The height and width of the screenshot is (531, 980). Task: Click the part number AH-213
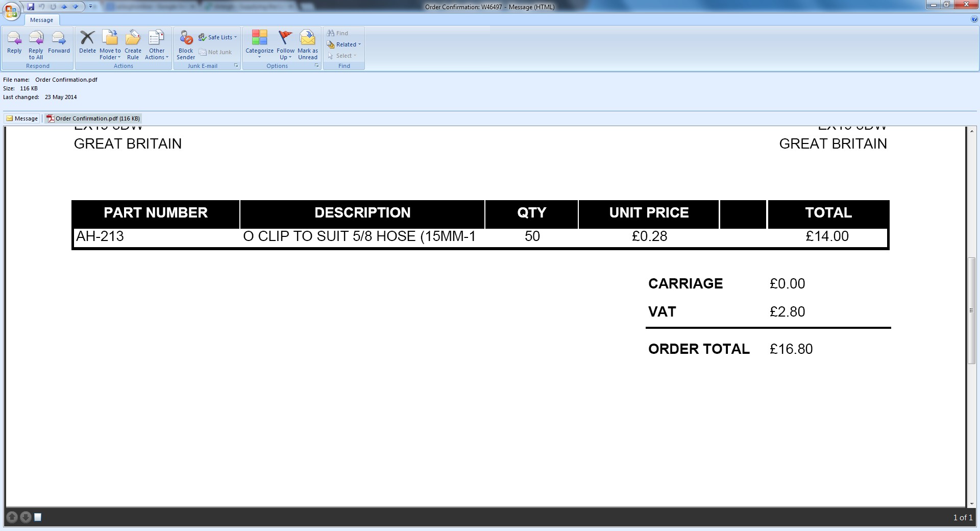tap(100, 236)
